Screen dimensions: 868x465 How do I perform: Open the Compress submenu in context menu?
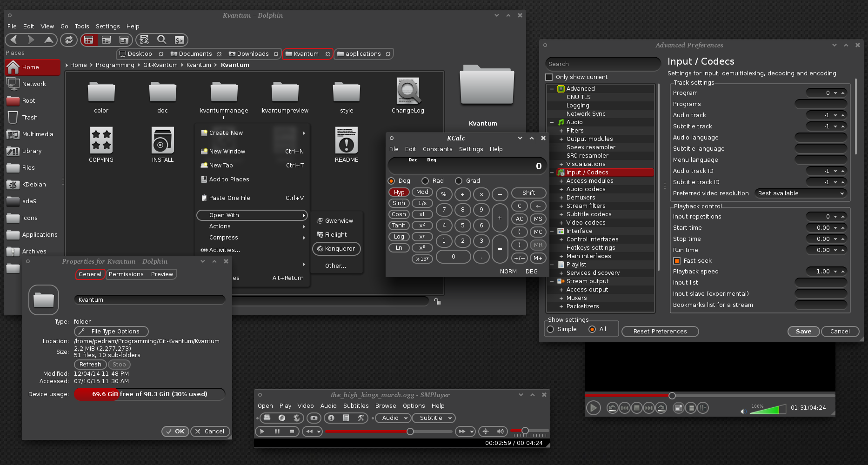(x=253, y=238)
